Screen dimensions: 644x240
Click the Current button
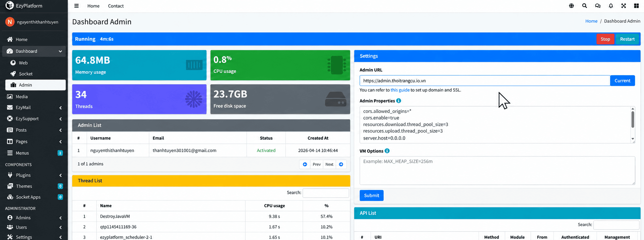pos(622,81)
